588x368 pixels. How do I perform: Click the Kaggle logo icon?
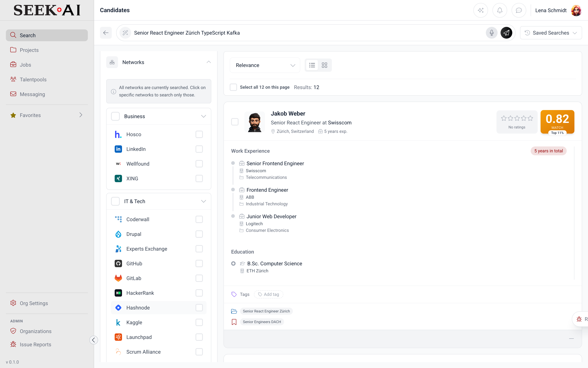118,322
